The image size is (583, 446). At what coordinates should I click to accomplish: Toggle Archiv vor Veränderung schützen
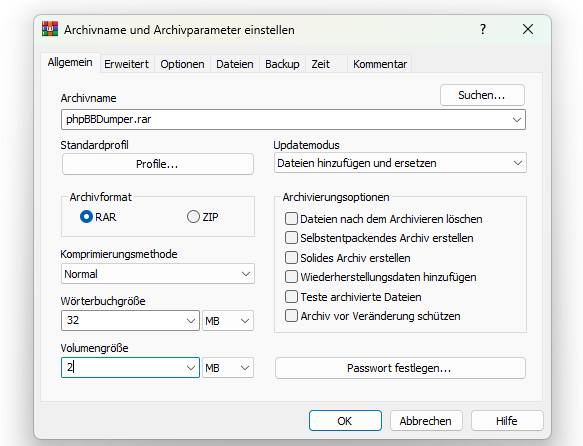[x=291, y=316]
